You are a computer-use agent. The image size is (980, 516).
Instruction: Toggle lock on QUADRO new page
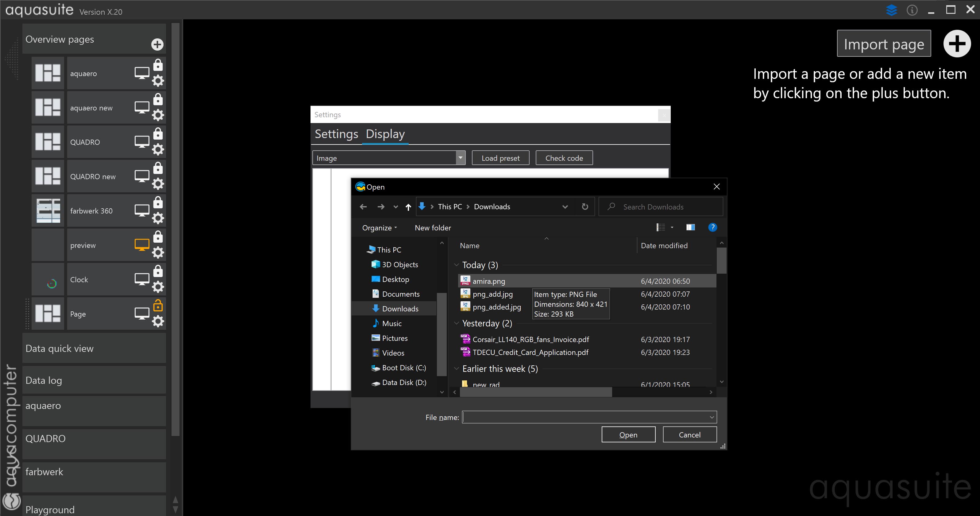tap(158, 168)
